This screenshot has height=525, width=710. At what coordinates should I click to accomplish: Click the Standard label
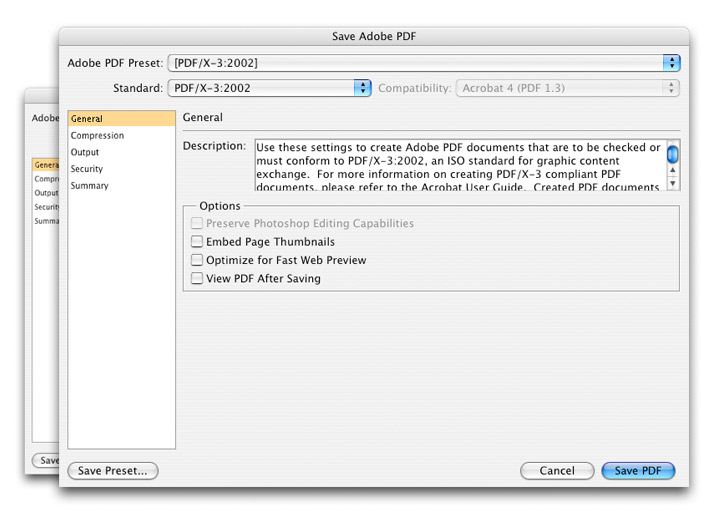coord(138,88)
